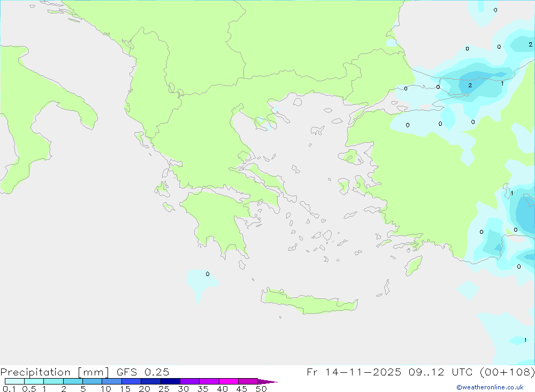Select the 45–50 mm dark magenta swatch
This screenshot has width=535, height=392.
click(x=248, y=381)
